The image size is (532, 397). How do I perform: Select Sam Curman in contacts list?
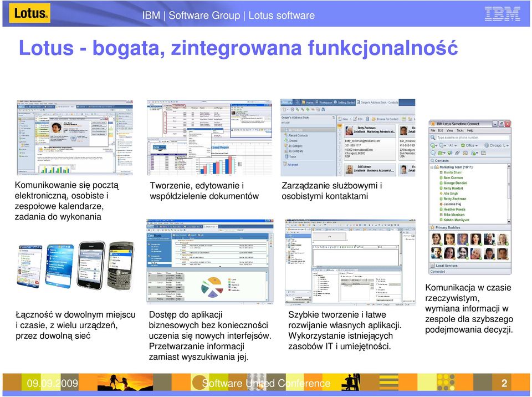453,177
